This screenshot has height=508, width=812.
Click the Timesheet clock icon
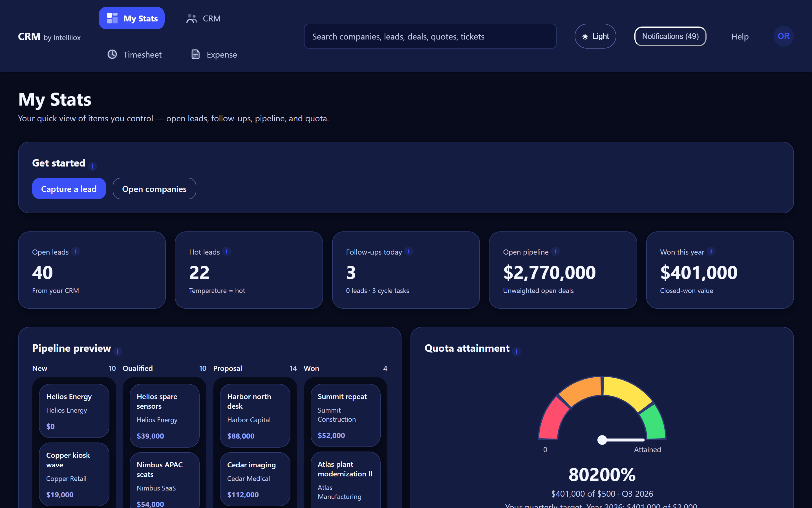click(x=112, y=54)
